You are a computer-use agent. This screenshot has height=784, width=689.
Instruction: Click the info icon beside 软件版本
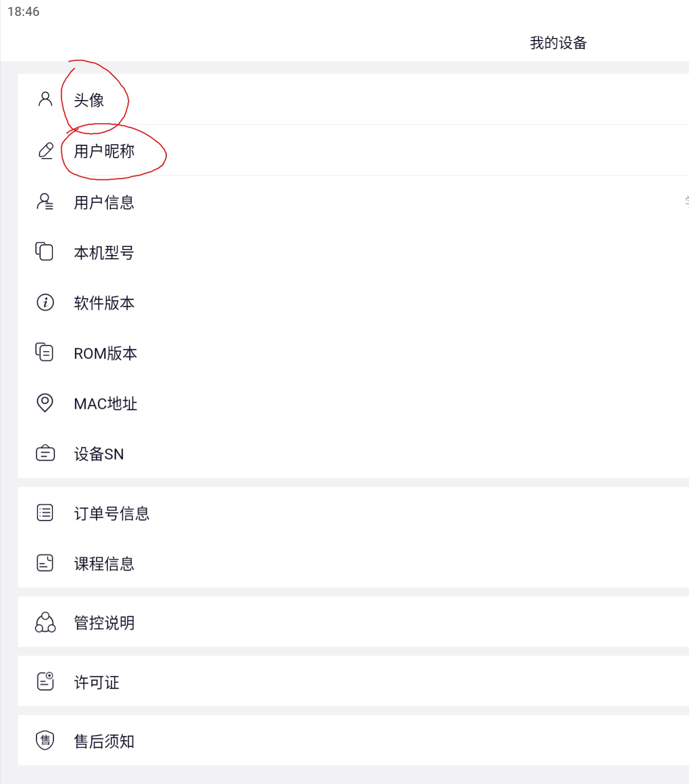click(45, 302)
